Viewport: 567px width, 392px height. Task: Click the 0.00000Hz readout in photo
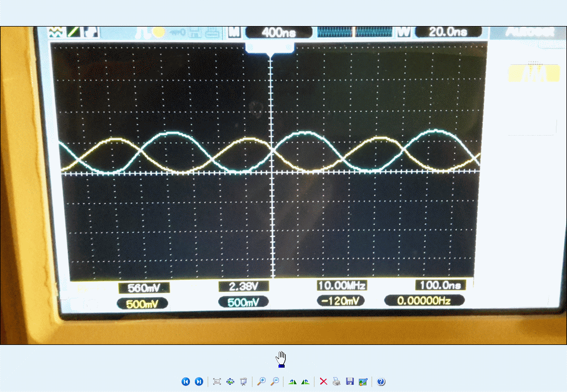tap(424, 301)
